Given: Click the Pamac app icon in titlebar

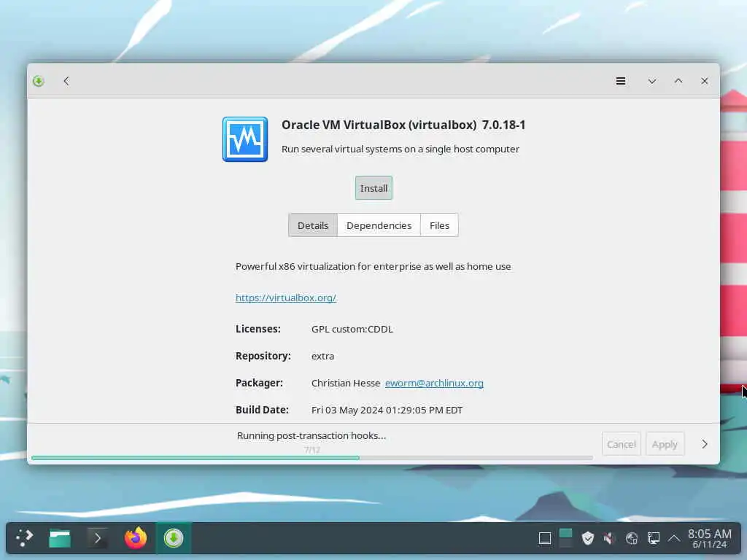Looking at the screenshot, I should click(x=39, y=81).
